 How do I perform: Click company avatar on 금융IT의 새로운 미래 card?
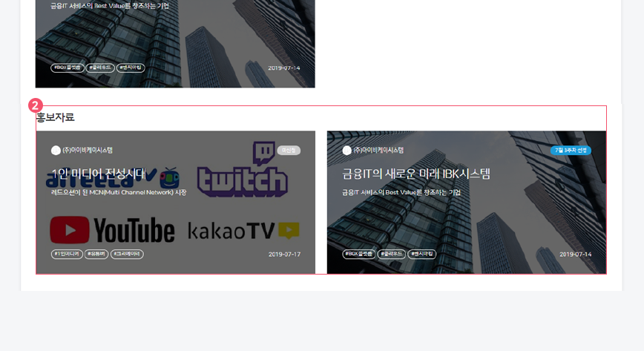click(347, 151)
